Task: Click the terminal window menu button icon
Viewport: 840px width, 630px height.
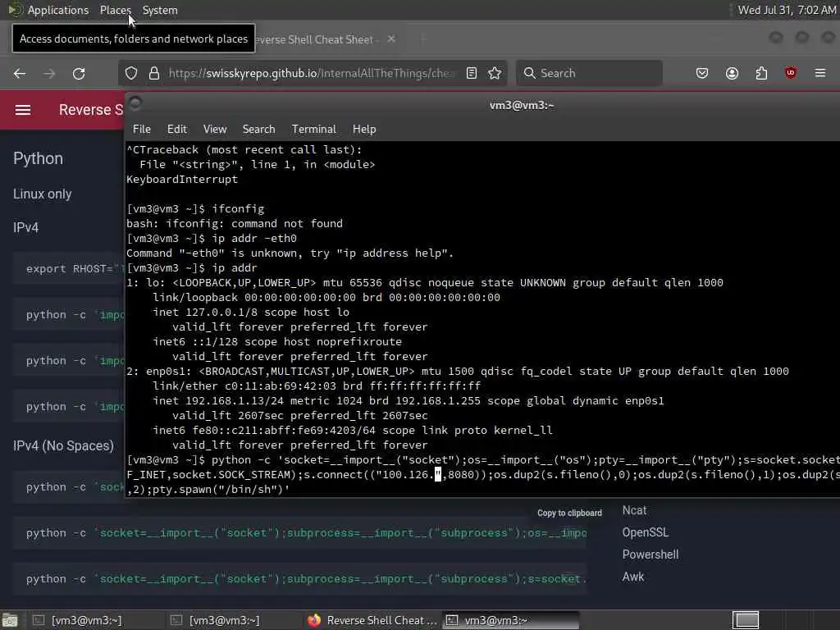Action: click(x=135, y=103)
